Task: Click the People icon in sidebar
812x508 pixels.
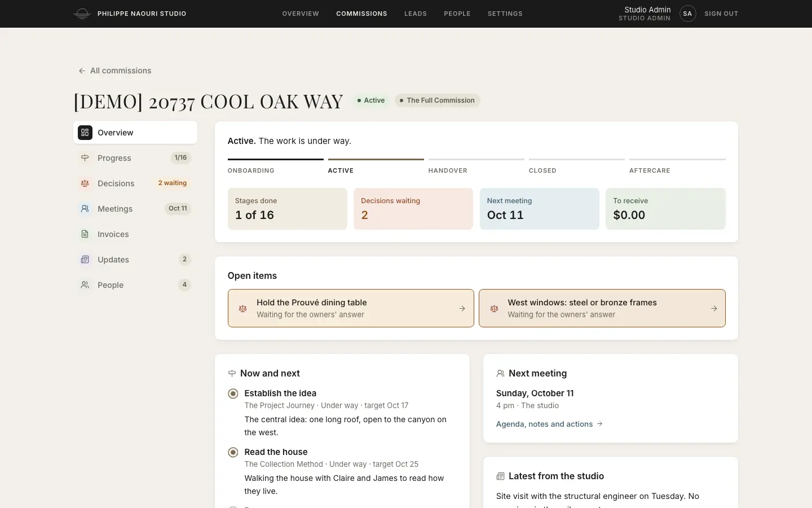Action: (85, 285)
